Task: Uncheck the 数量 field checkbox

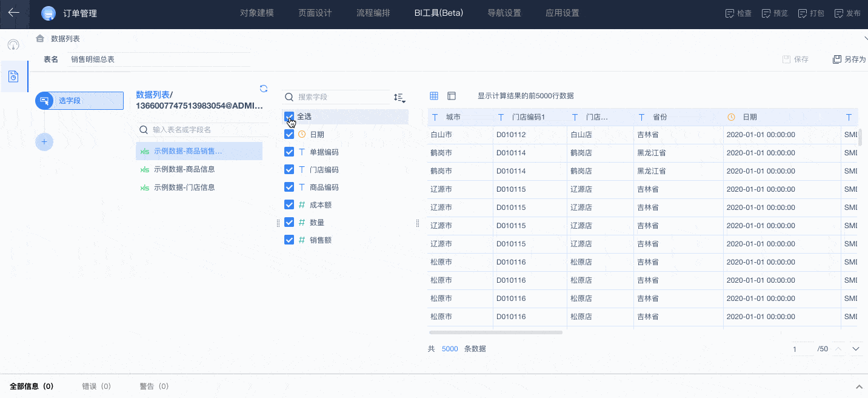Action: pyautogui.click(x=289, y=222)
